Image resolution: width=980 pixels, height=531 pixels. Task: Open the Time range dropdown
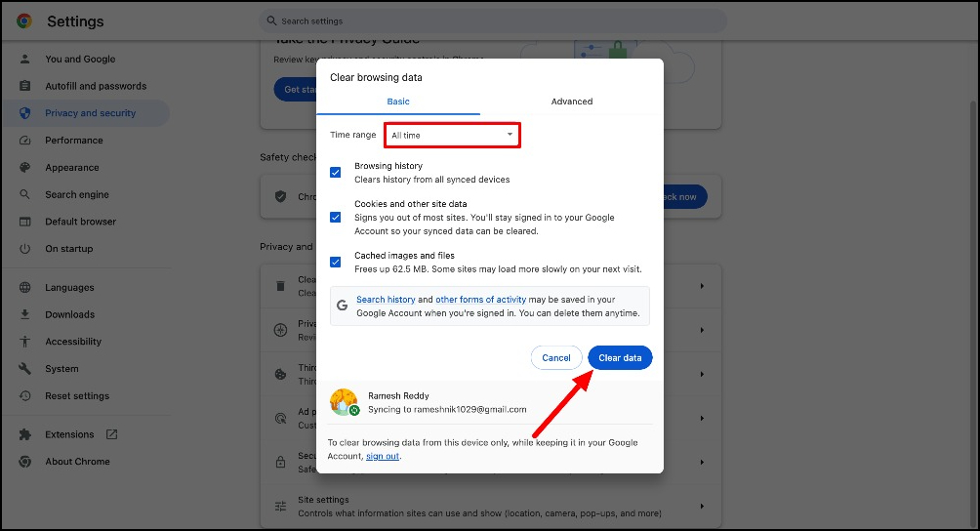pos(452,135)
